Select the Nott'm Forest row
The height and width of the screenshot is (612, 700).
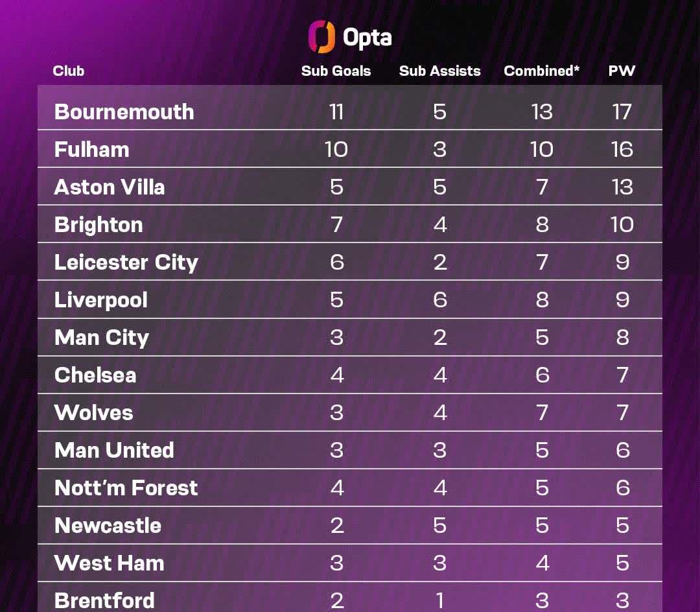pyautogui.click(x=126, y=488)
